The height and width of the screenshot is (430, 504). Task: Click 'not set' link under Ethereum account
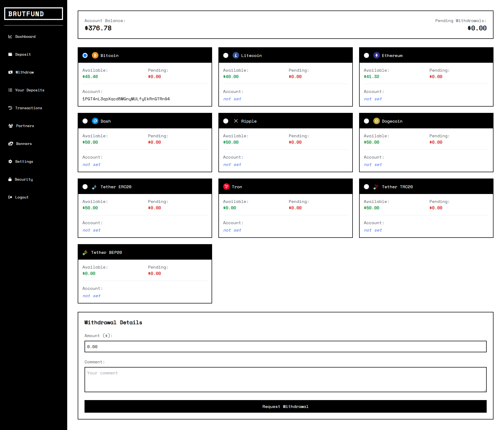coord(373,99)
